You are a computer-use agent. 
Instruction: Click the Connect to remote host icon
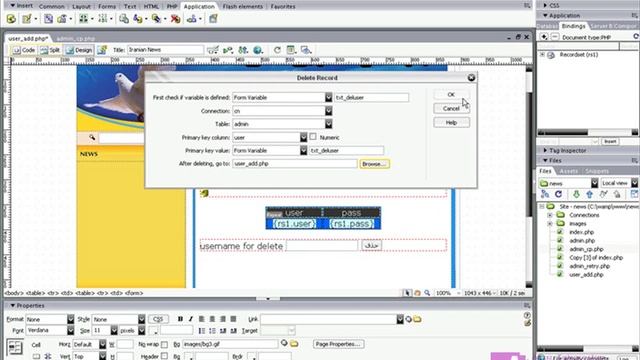(x=544, y=194)
